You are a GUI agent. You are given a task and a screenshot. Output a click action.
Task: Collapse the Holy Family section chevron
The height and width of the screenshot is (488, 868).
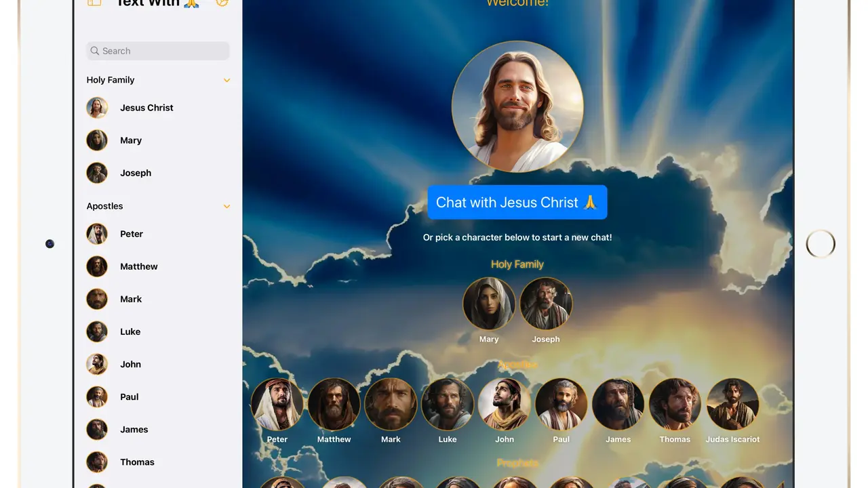click(226, 80)
